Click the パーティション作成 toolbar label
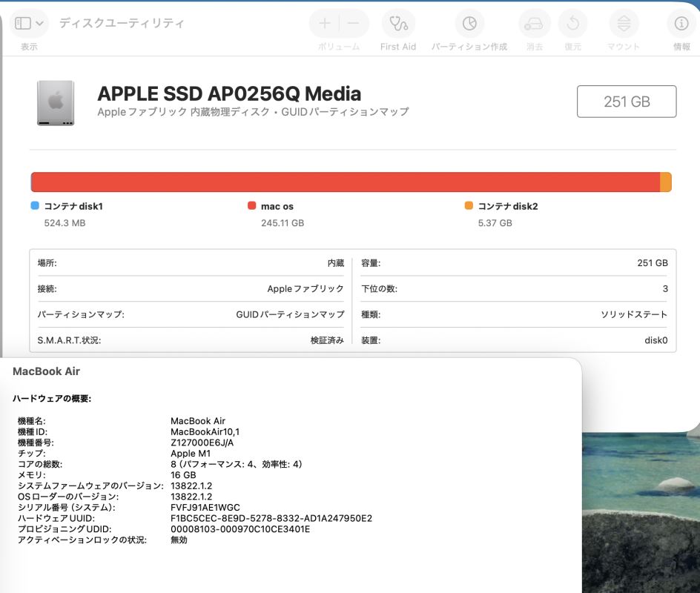Screen dimensions: 700x593 pos(469,47)
